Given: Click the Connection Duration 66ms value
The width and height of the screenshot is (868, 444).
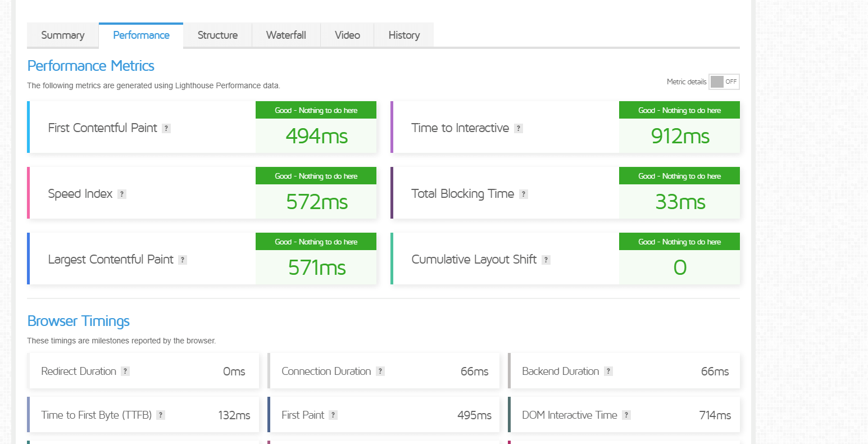Looking at the screenshot, I should point(475,371).
